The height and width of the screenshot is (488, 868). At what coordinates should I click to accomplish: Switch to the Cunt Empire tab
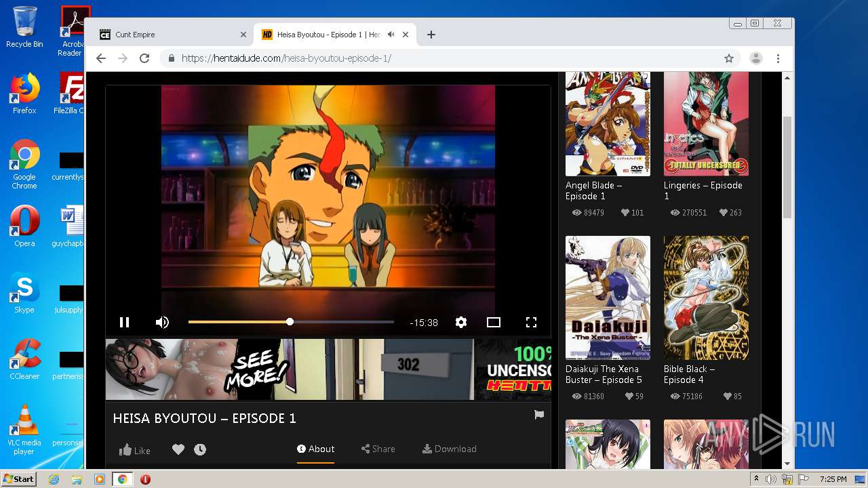(174, 35)
